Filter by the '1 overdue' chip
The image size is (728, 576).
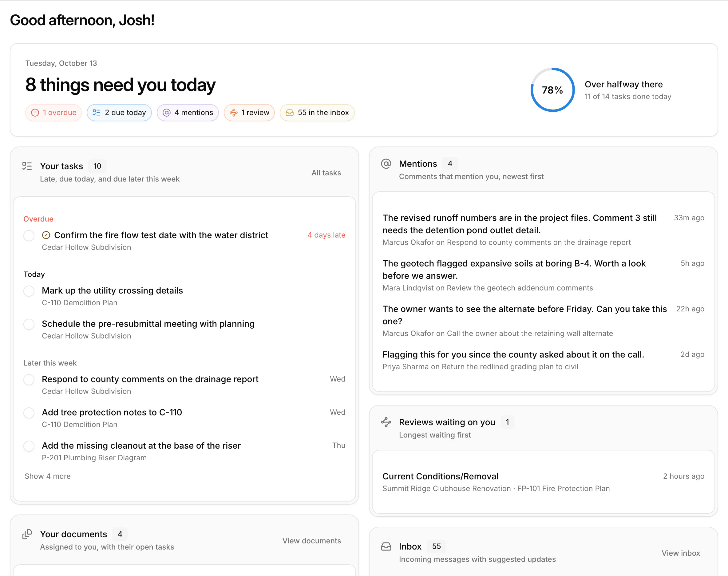pyautogui.click(x=53, y=113)
